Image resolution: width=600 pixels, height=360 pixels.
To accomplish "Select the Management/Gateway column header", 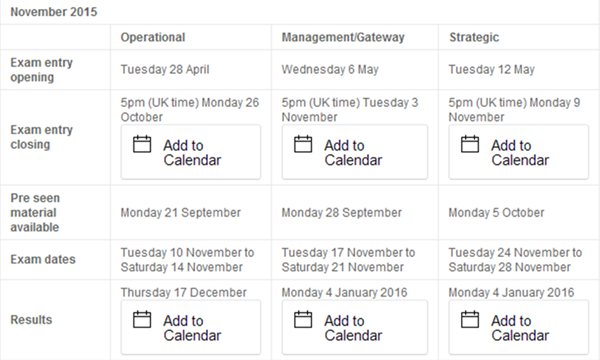I will click(343, 37).
